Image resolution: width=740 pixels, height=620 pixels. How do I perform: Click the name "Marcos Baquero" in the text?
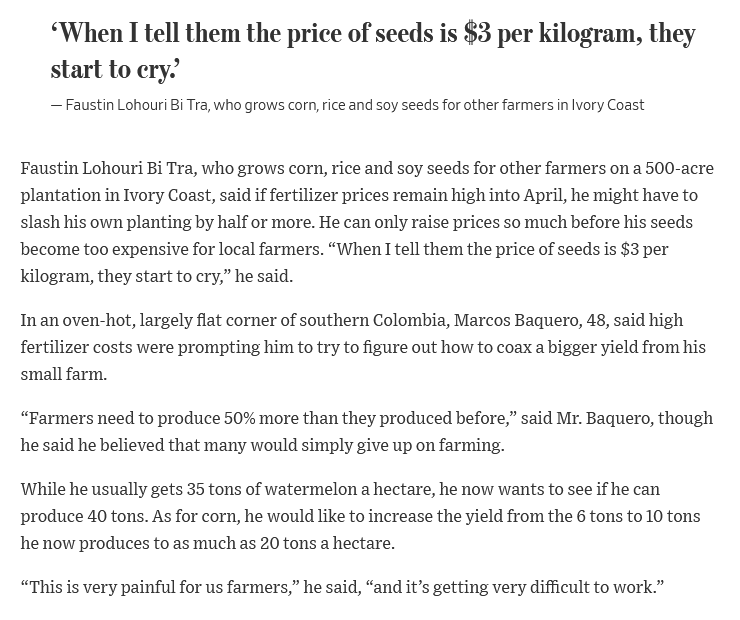(x=516, y=320)
